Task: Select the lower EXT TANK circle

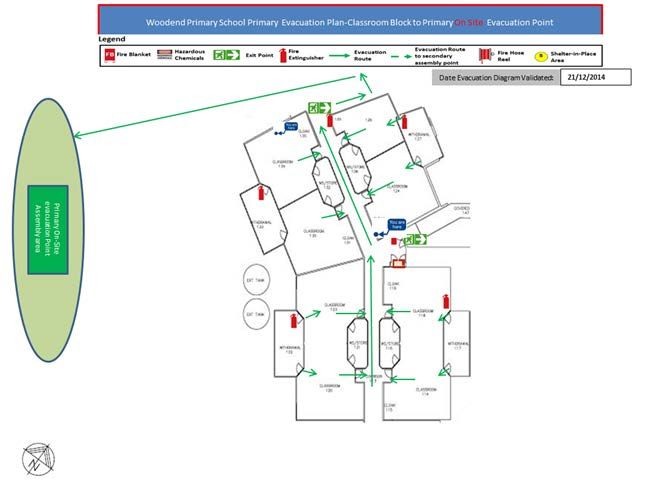Action: (x=256, y=314)
